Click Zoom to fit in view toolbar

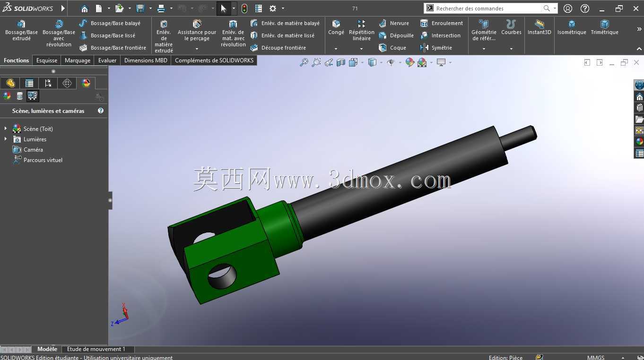304,62
